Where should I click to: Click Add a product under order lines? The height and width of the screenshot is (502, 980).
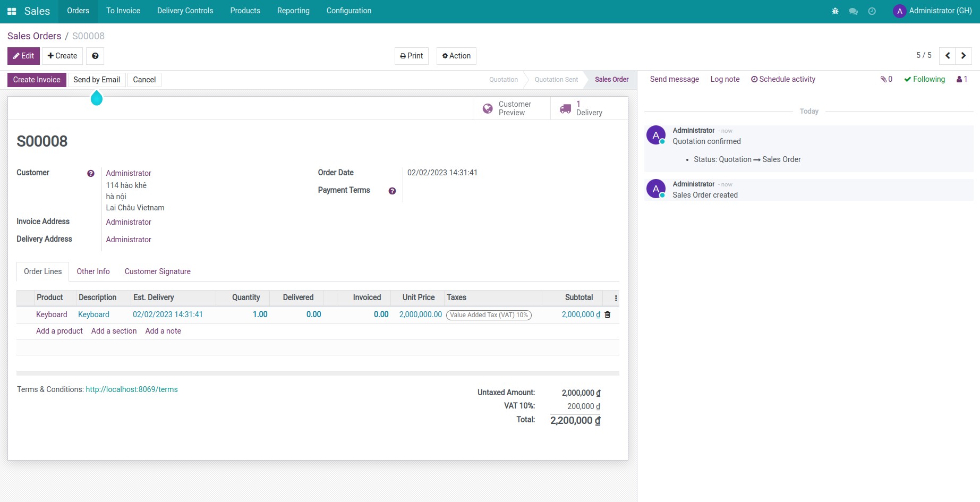click(x=59, y=331)
